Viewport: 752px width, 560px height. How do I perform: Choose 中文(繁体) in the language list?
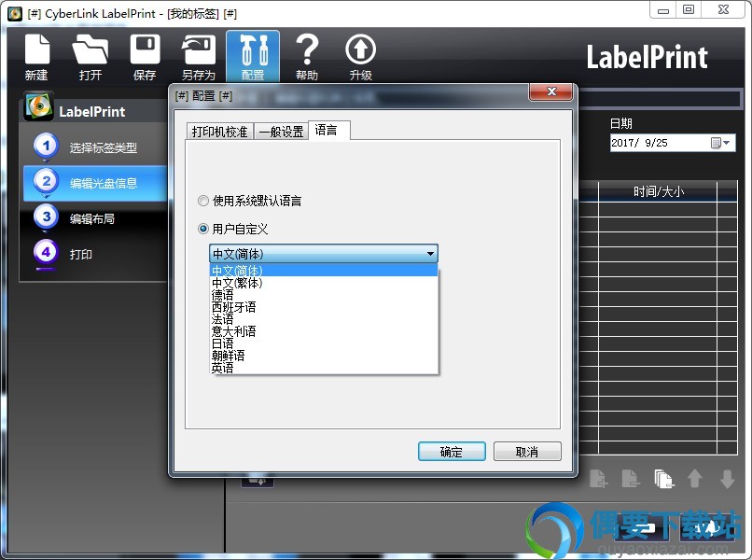tap(324, 283)
